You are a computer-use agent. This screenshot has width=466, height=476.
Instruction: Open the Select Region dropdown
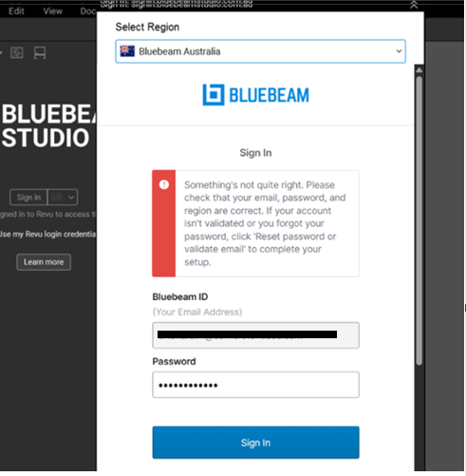coord(260,51)
